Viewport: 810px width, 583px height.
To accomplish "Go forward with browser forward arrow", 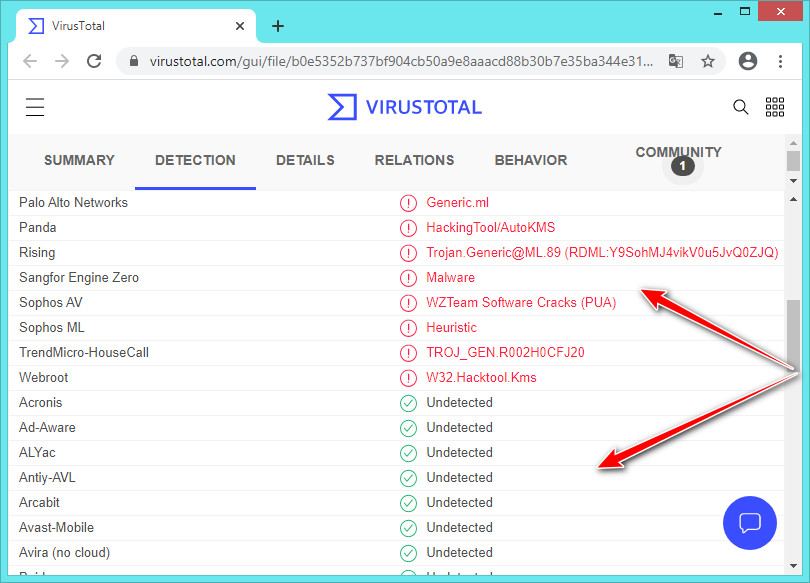I will 62,61.
